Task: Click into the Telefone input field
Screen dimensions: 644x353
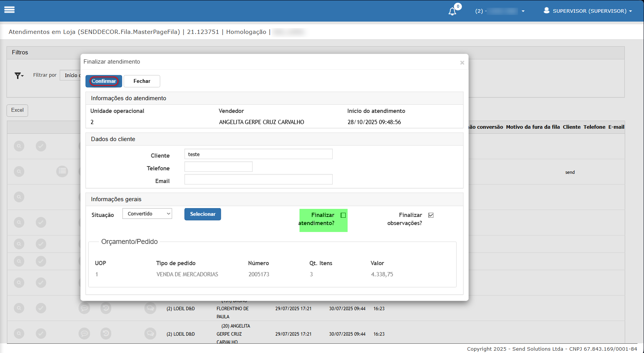Action: point(218,167)
